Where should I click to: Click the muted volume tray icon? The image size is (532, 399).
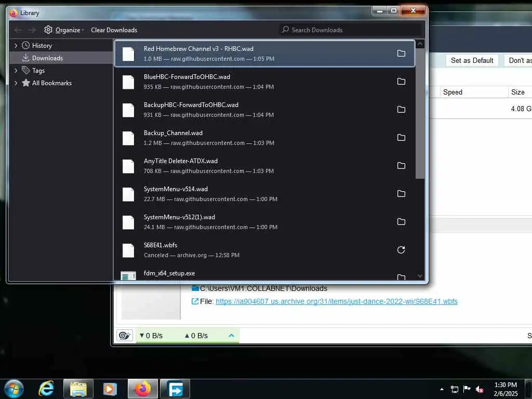(x=480, y=389)
